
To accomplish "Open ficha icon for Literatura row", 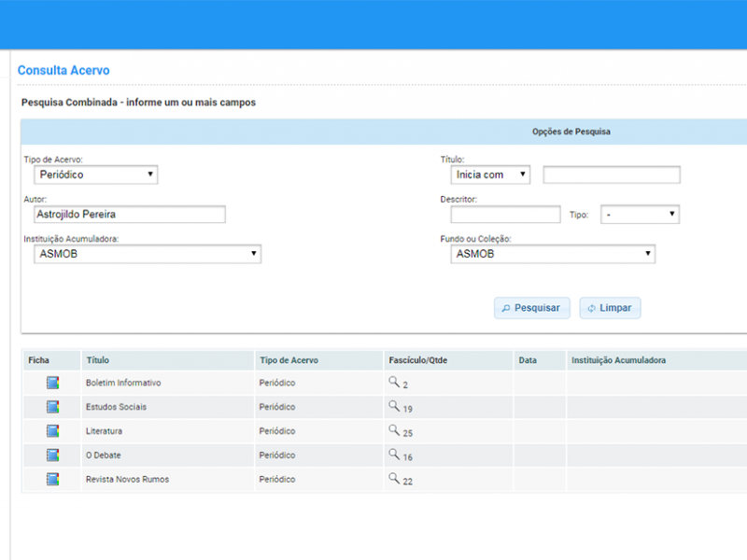I will click(52, 431).
